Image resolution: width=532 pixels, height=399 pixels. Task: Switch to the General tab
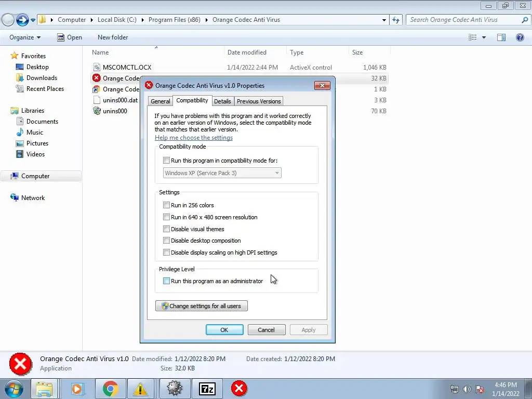tap(161, 101)
